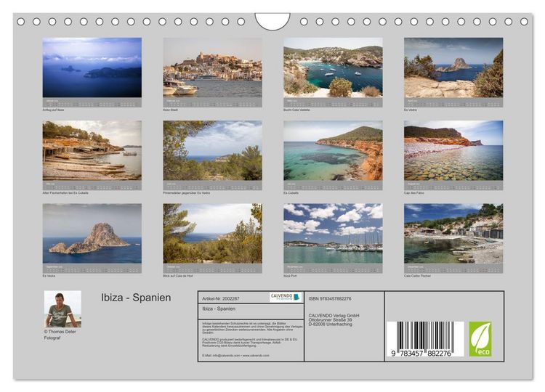Open the 'Ibiza Port' marina photo

pyautogui.click(x=333, y=233)
